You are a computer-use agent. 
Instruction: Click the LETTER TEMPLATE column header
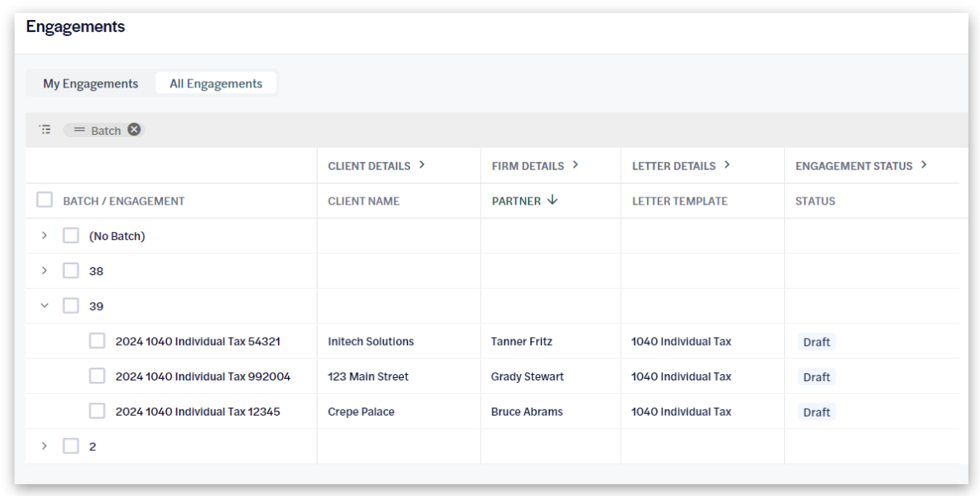(680, 201)
